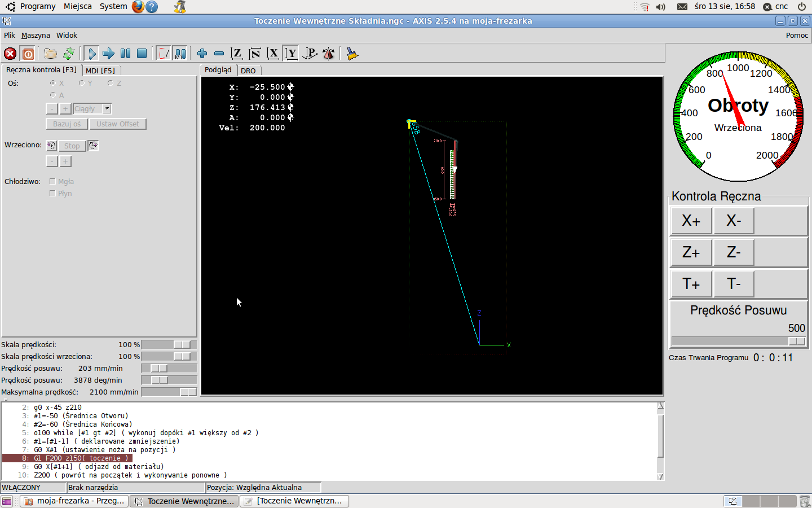The width and height of the screenshot is (812, 508).
Task: Switch to the MDI [F5] tab
Action: coord(100,71)
